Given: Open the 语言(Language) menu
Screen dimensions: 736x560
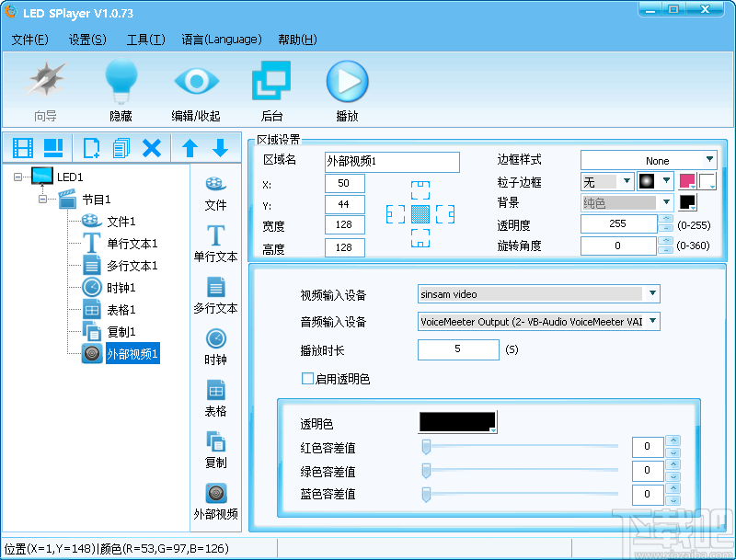Looking at the screenshot, I should point(222,40).
